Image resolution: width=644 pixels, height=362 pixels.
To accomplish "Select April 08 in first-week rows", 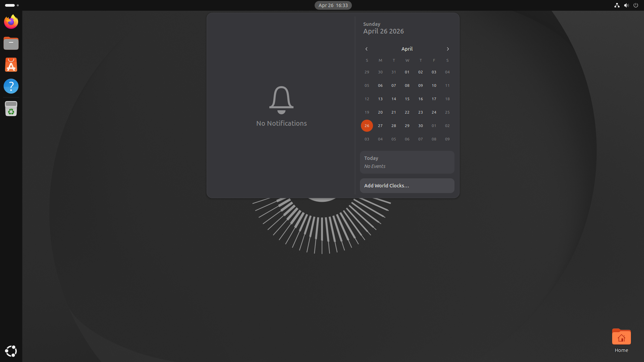I will coord(407,85).
